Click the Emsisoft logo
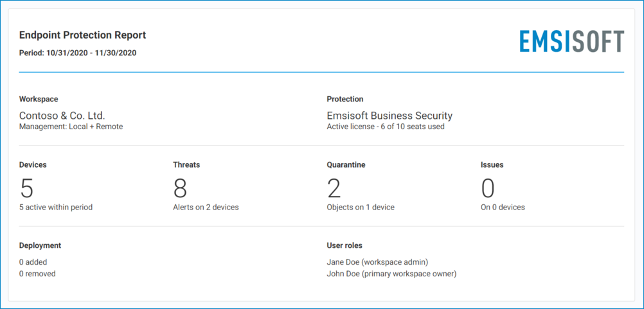The image size is (644, 309). tap(572, 42)
